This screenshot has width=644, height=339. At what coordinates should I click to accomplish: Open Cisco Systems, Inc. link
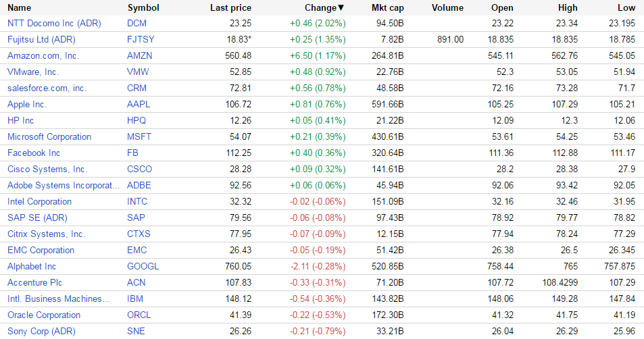pyautogui.click(x=47, y=169)
